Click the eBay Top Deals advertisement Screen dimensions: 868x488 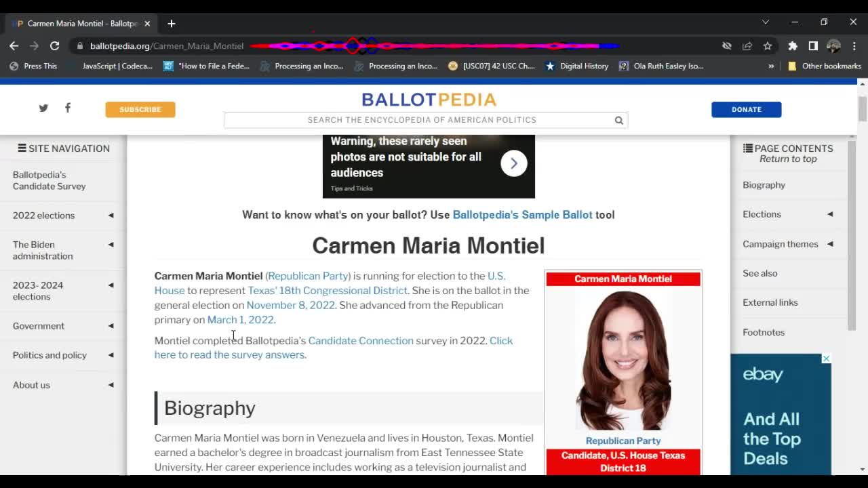[x=781, y=414]
